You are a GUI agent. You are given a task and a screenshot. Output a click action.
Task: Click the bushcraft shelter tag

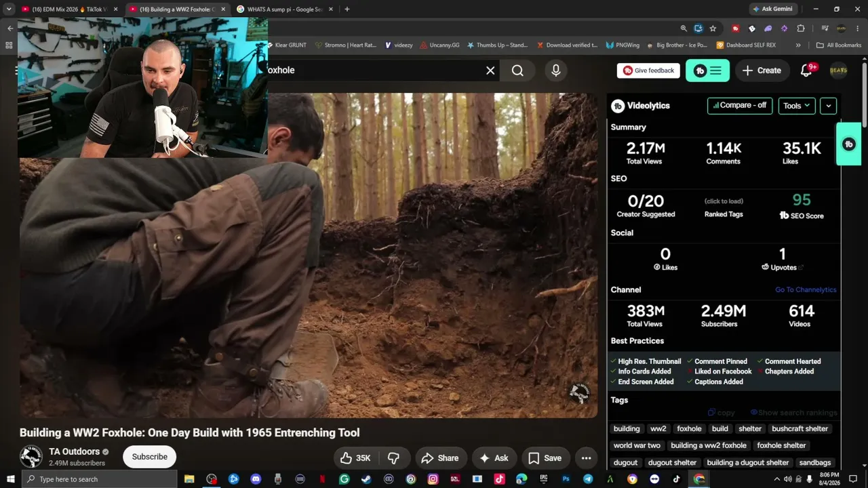[800, 429]
